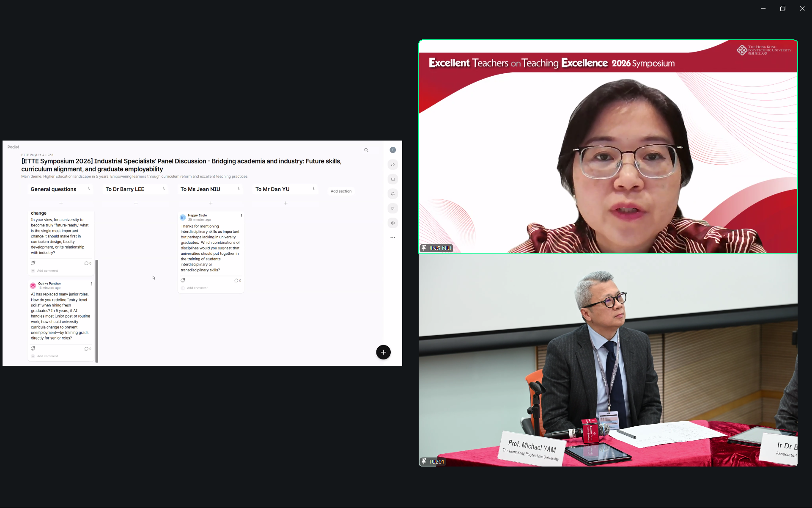
Task: Open To Dr Barry LEE section options
Action: pos(164,189)
